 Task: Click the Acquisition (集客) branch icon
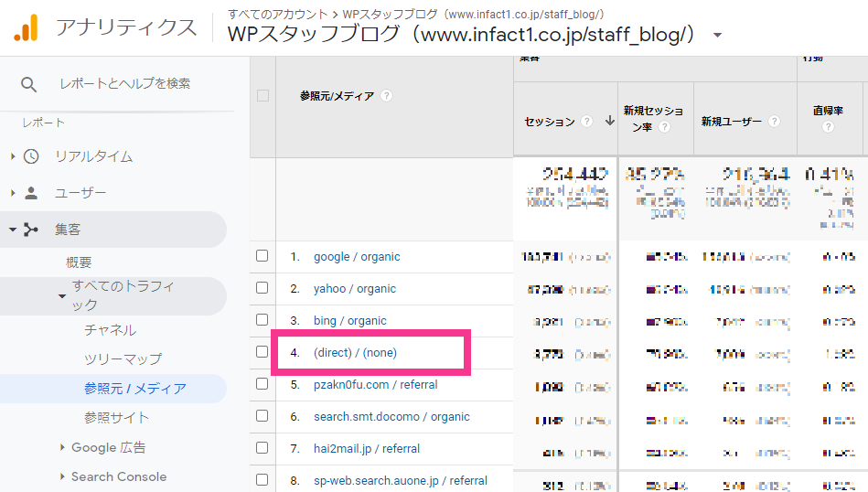pos(31,230)
